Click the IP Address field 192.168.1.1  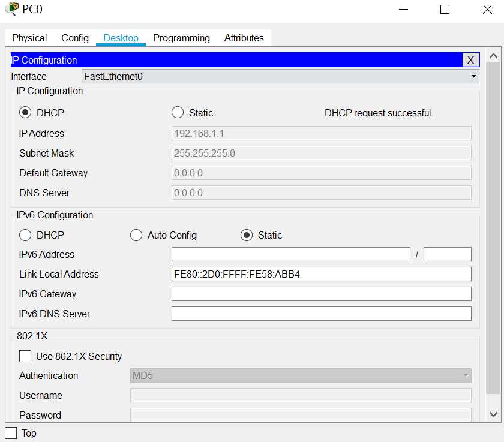point(322,133)
